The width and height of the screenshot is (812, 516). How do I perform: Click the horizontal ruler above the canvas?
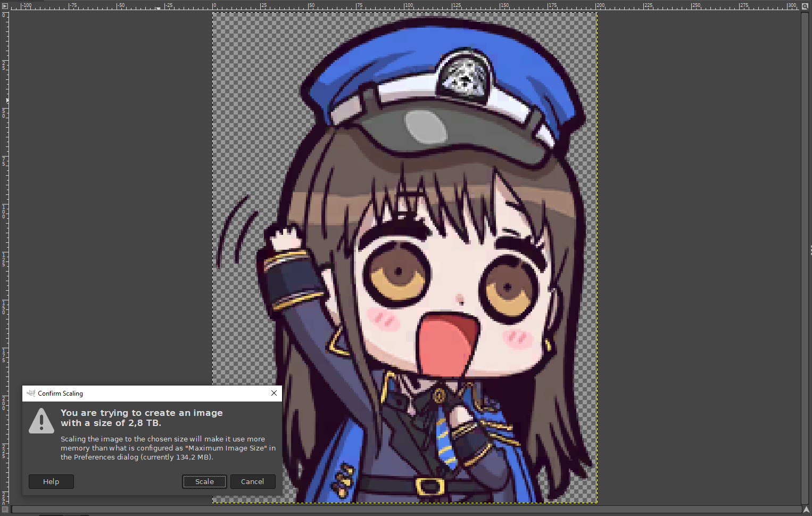tap(405, 6)
